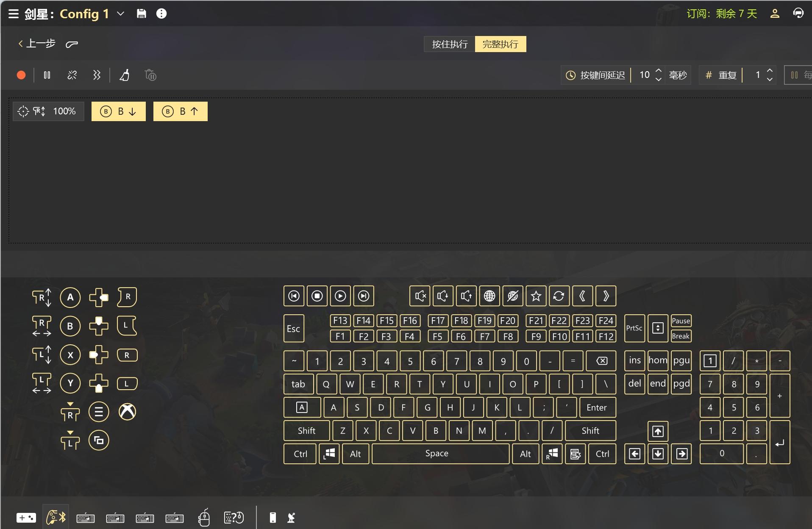Select the controller A button icon
The height and width of the screenshot is (529, 812).
[x=70, y=297]
